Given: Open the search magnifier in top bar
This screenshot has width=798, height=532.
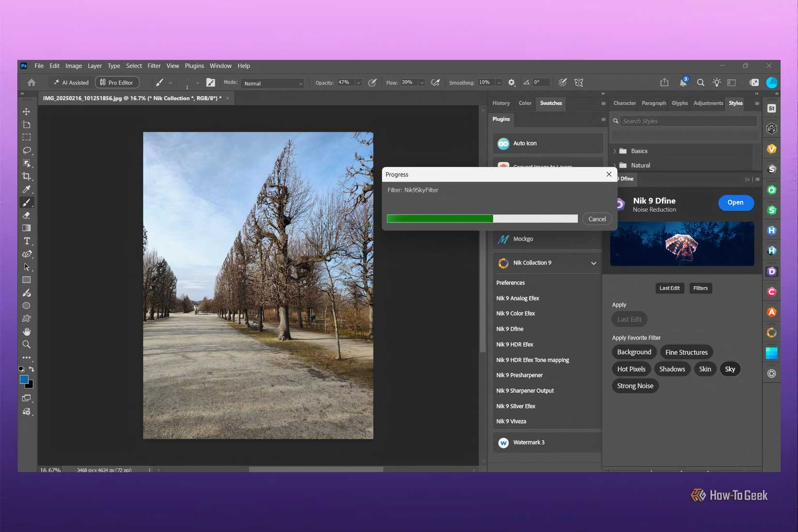Looking at the screenshot, I should click(700, 83).
